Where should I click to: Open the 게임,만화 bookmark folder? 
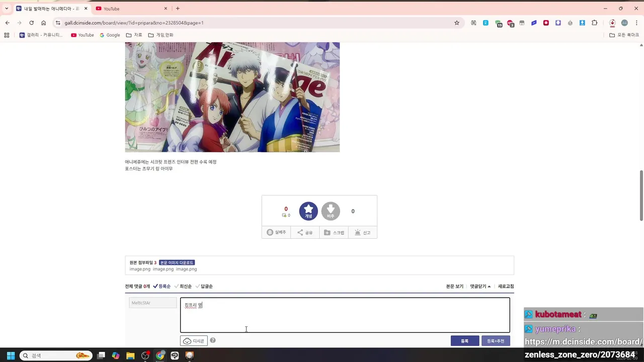(160, 35)
